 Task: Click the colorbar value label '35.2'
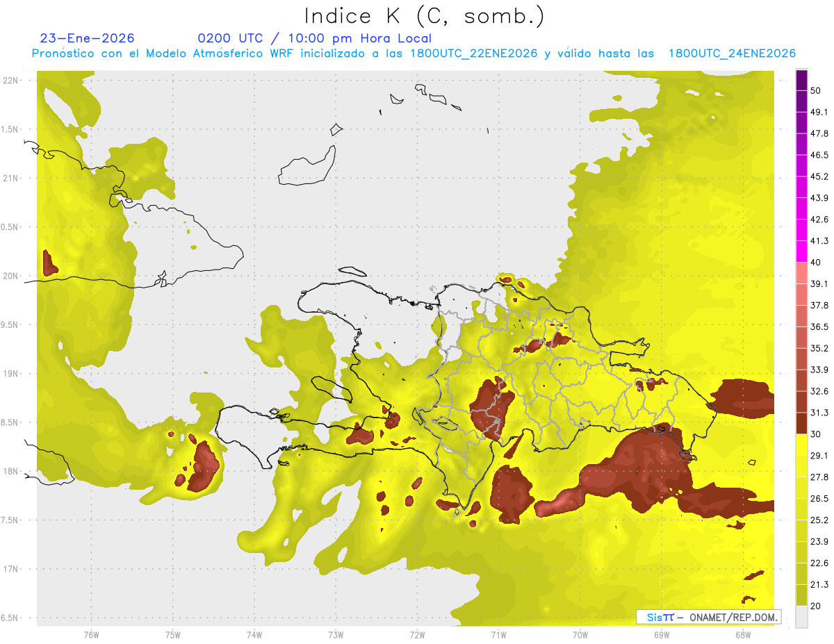(x=819, y=348)
